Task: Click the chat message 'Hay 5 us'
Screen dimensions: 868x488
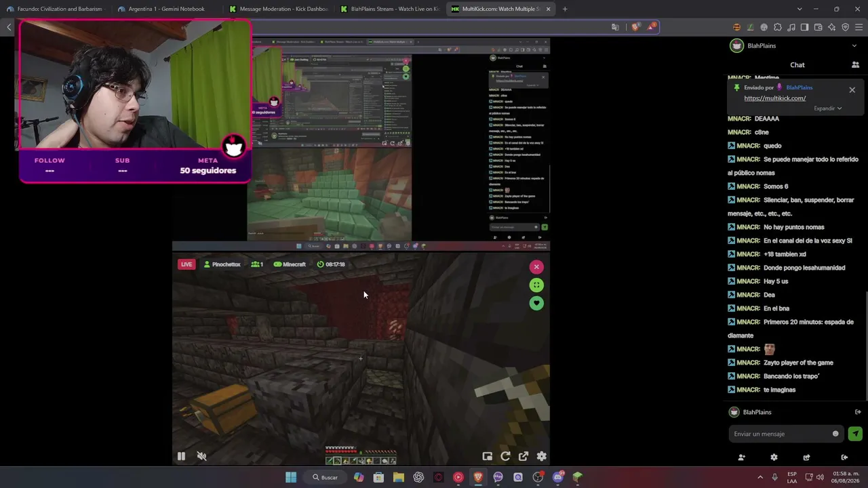Action: pyautogui.click(x=776, y=281)
